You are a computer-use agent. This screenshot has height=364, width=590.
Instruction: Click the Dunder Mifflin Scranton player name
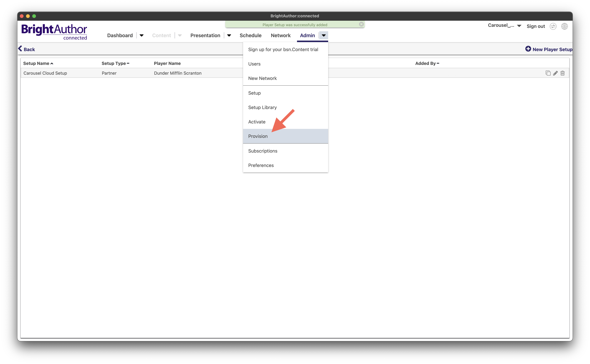(x=178, y=73)
